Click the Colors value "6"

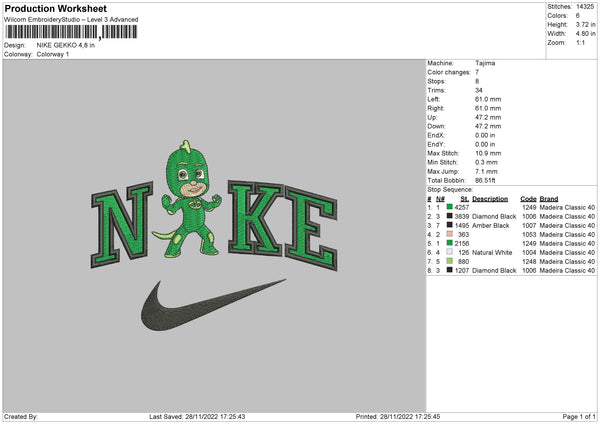[577, 16]
